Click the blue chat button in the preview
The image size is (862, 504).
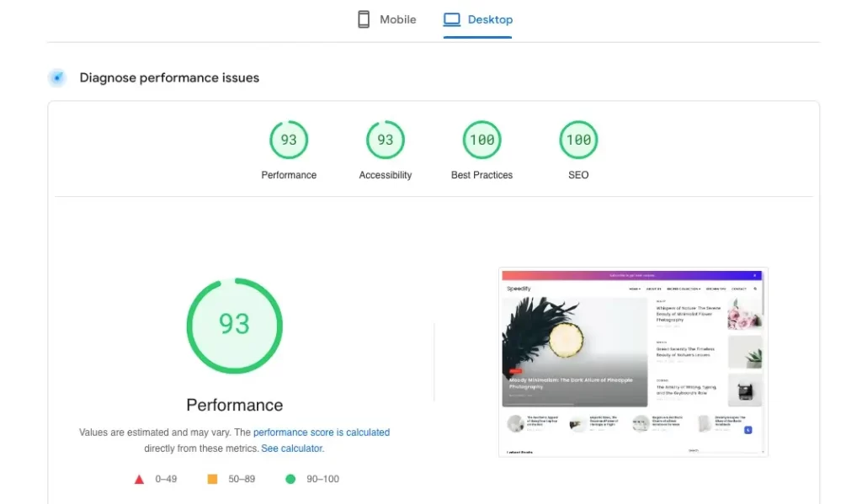[748, 430]
